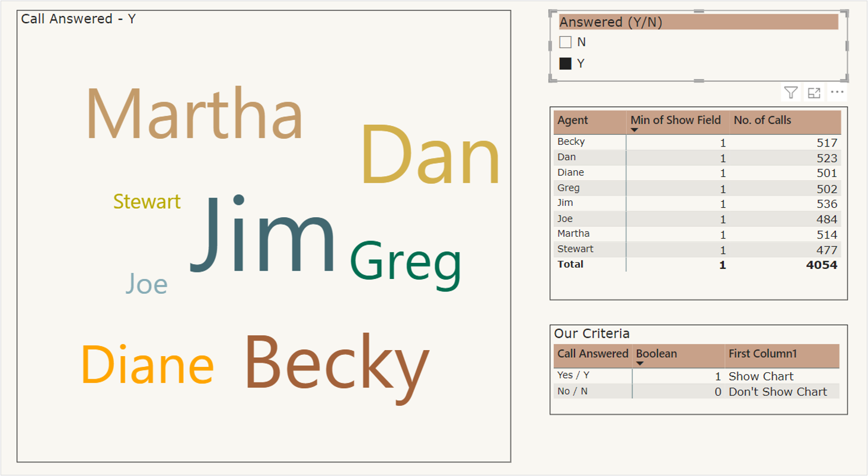Click sort arrow under the Boolean header
This screenshot has width=868, height=476.
(640, 363)
